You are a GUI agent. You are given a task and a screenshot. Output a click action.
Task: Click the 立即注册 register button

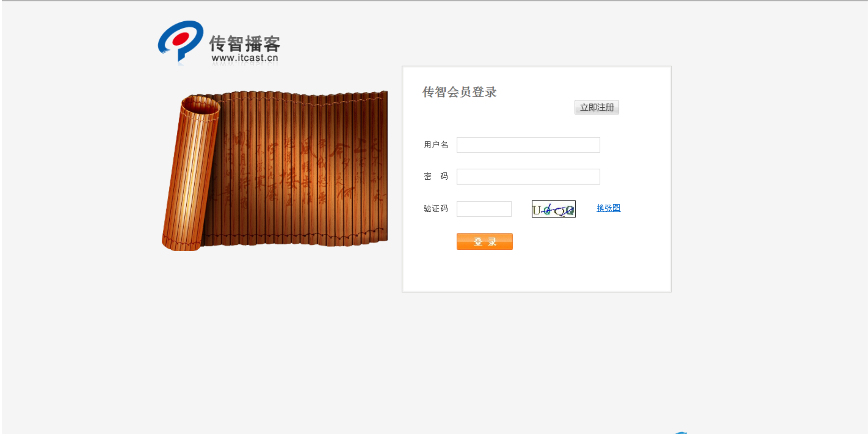tap(596, 107)
